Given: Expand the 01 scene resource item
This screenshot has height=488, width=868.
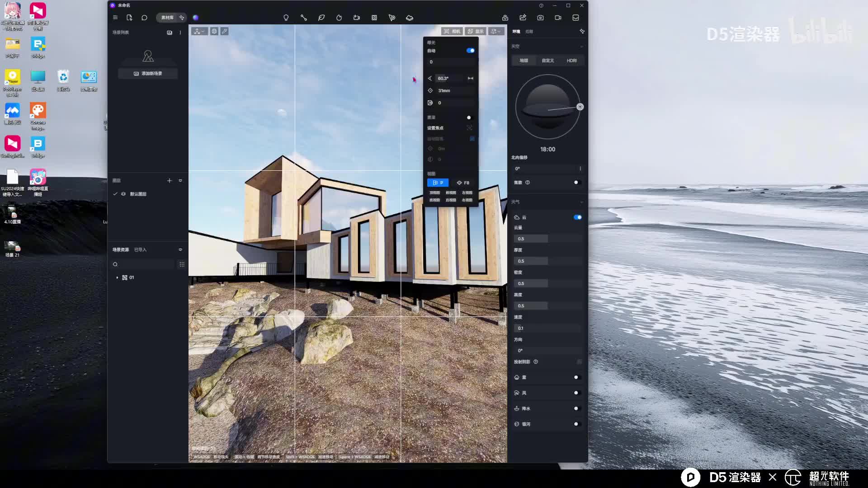Looking at the screenshot, I should 117,277.
